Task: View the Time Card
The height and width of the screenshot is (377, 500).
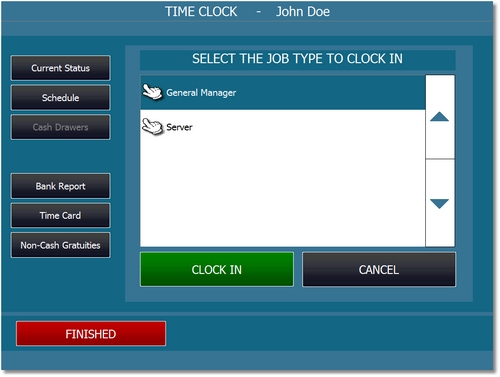Action: (60, 215)
